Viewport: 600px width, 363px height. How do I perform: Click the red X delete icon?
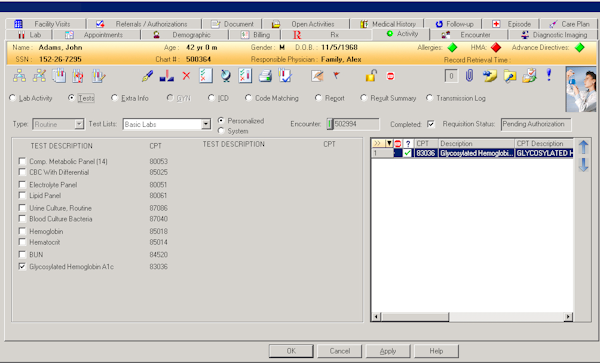(x=186, y=76)
